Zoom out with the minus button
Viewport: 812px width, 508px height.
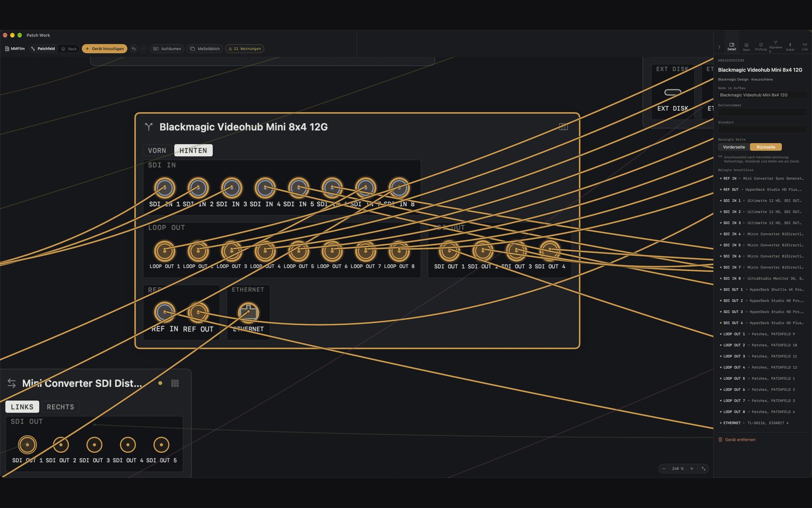click(x=664, y=469)
